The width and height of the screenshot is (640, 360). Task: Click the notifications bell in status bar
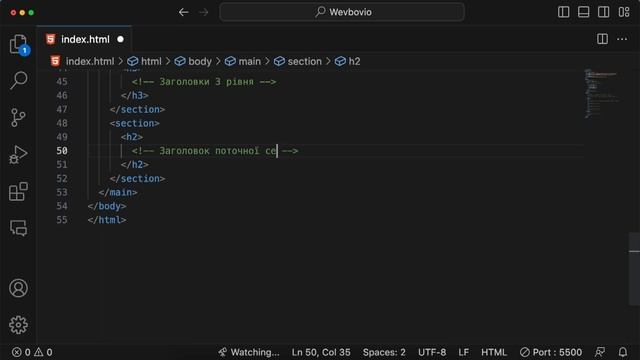[x=622, y=352]
